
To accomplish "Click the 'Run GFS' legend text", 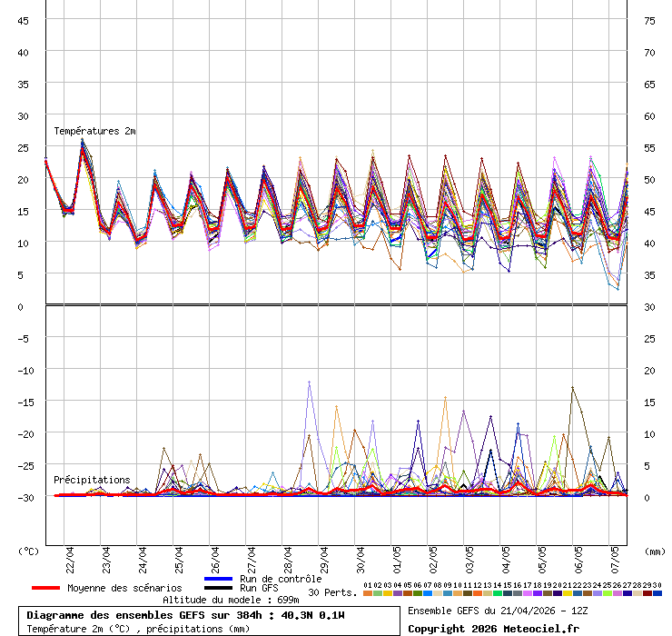I will (259, 588).
